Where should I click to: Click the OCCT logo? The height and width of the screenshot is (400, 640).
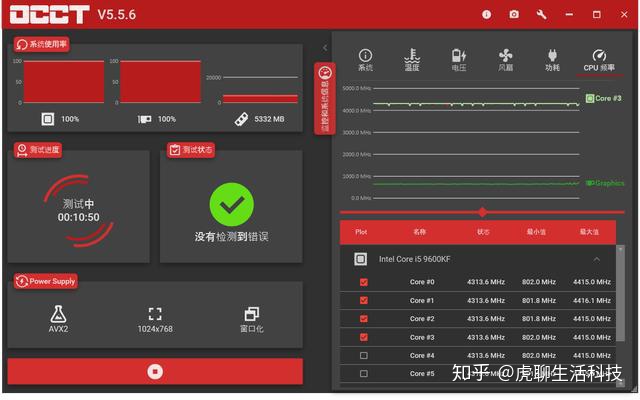pos(49,14)
